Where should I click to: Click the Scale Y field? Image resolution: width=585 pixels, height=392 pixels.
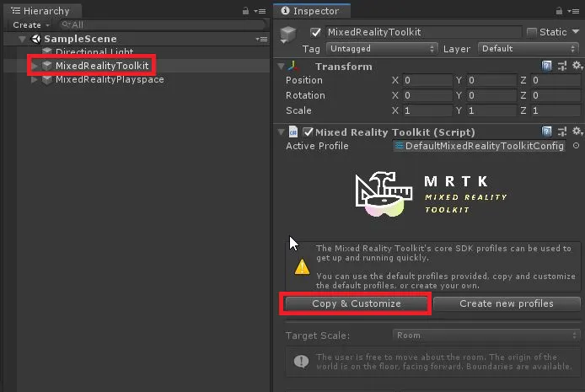491,110
